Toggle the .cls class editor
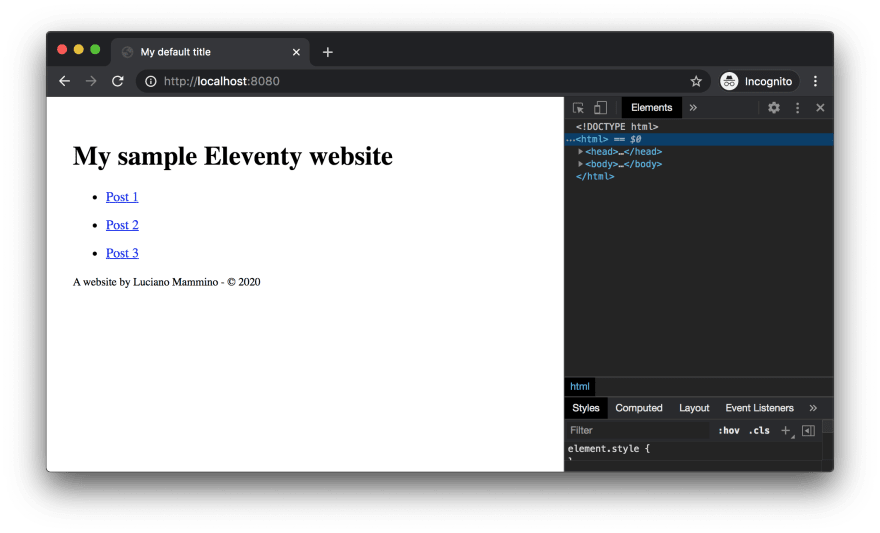The height and width of the screenshot is (533, 880). (x=759, y=430)
